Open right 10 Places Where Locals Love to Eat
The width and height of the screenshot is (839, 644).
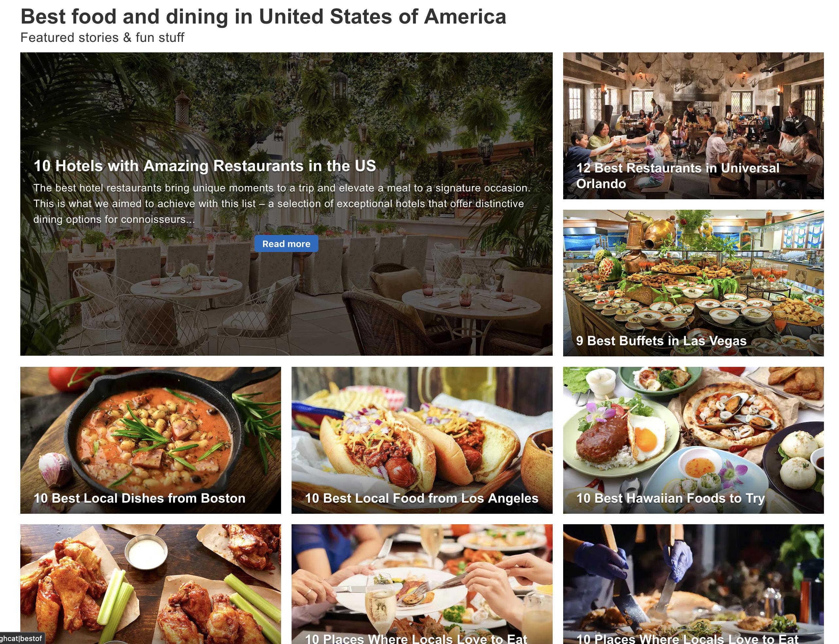(687, 638)
